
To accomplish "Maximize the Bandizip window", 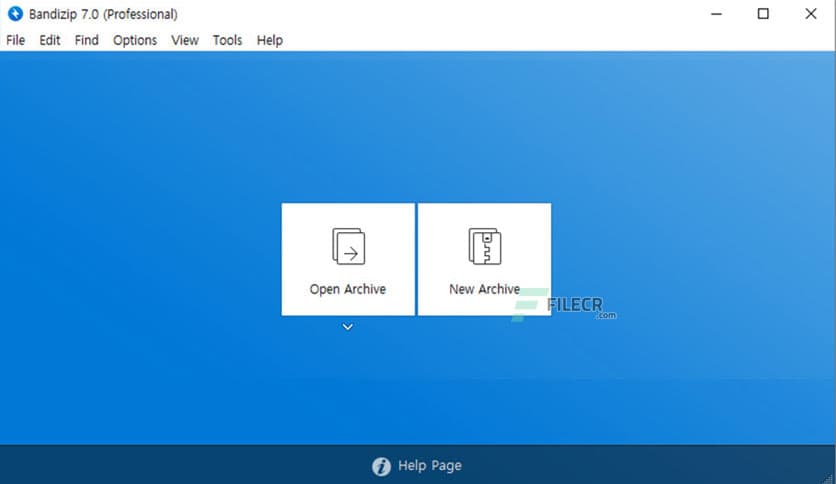I will click(763, 14).
